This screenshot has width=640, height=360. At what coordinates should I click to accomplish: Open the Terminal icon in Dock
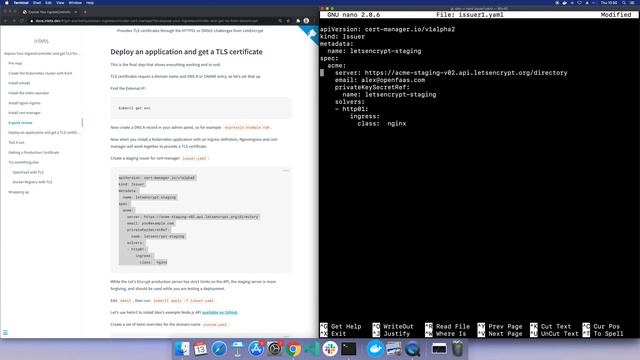point(349,349)
